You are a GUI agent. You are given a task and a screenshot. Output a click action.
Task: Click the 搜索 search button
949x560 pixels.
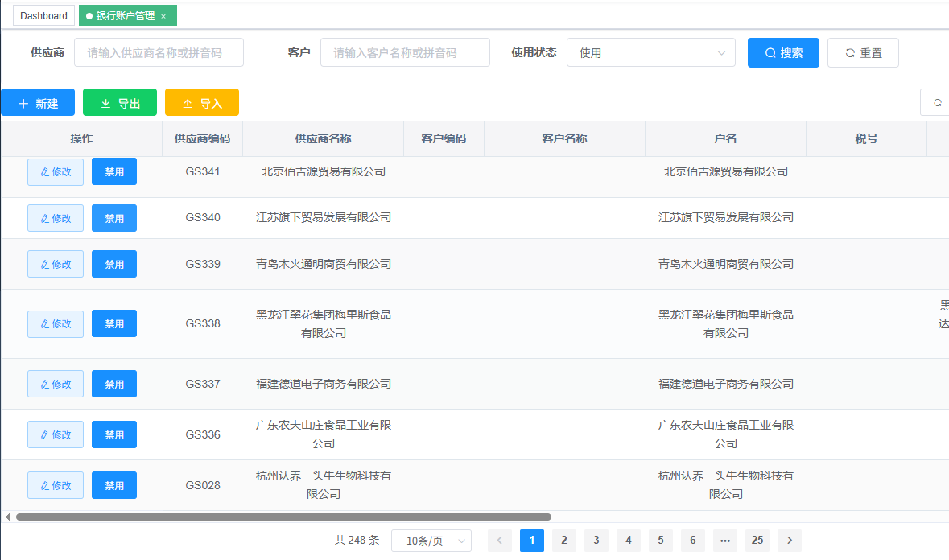782,53
